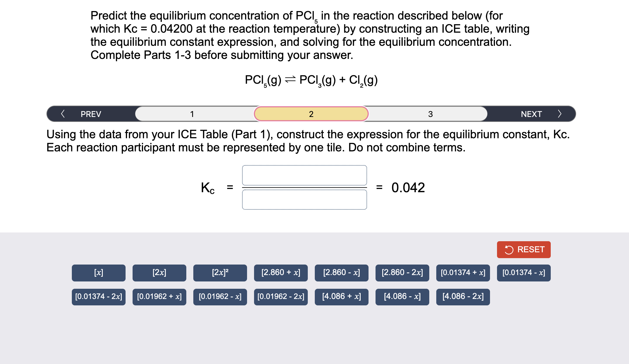
Task: Pick the [2.860 + x] tile
Action: pyautogui.click(x=281, y=273)
